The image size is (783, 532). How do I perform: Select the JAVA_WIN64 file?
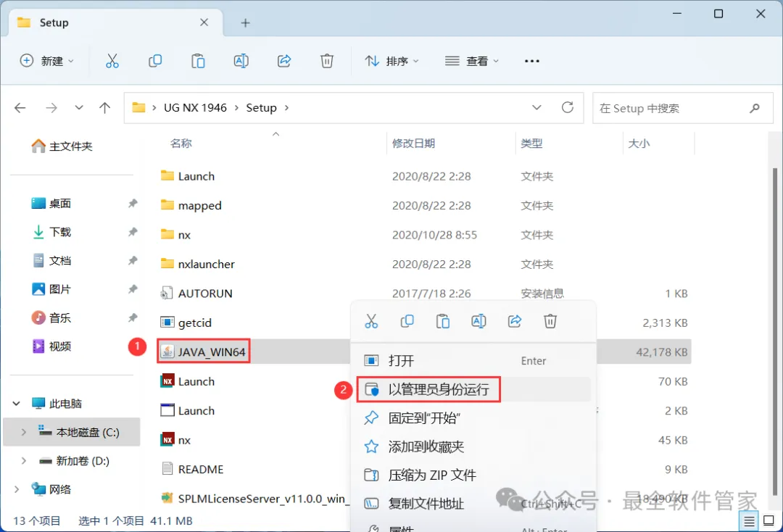tap(203, 352)
